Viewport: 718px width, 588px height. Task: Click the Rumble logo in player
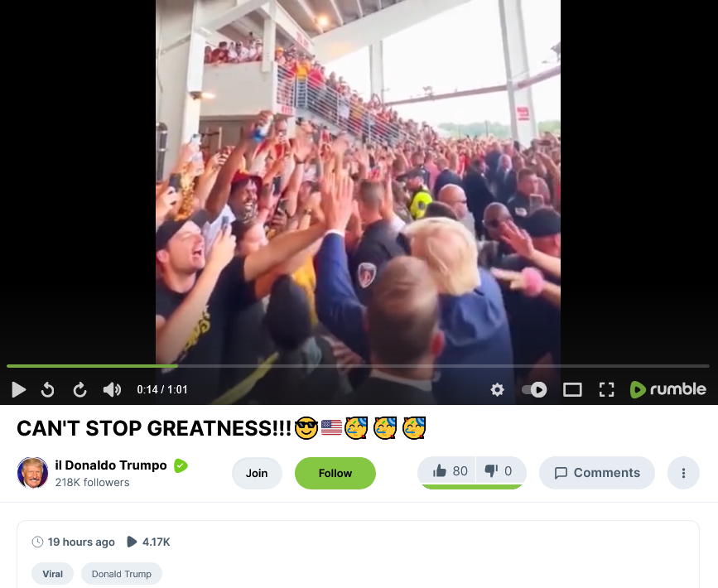pyautogui.click(x=668, y=389)
